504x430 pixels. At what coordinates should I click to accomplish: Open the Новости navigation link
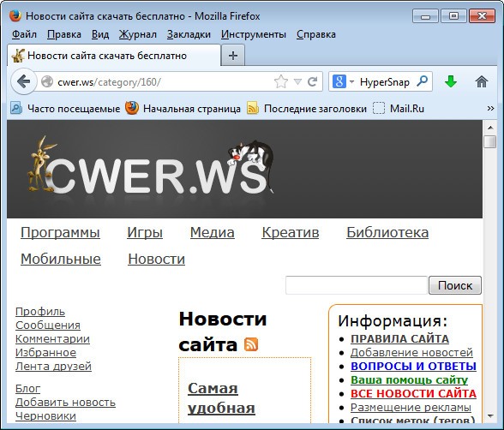pyautogui.click(x=156, y=259)
